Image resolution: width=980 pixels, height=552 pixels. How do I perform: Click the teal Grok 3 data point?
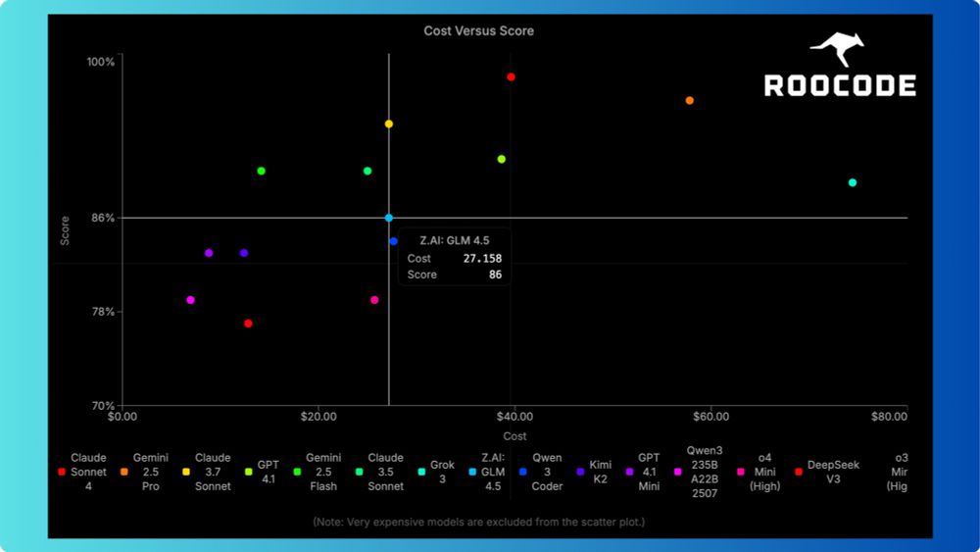click(x=853, y=182)
